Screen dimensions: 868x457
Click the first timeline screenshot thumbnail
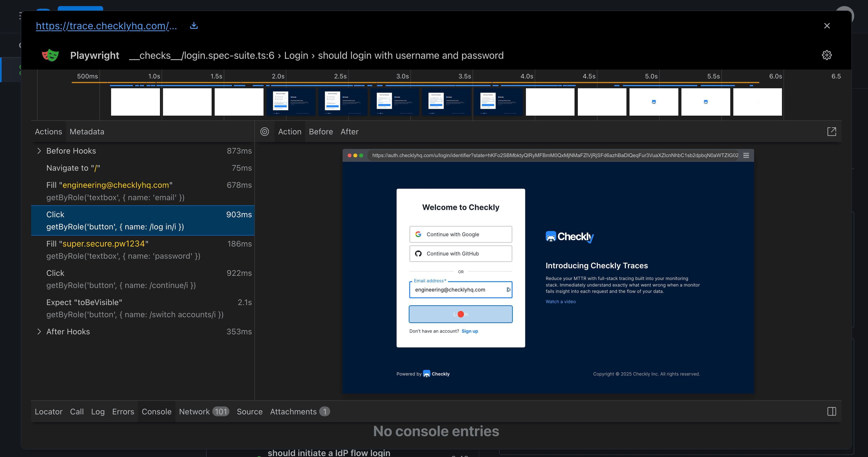pyautogui.click(x=135, y=102)
